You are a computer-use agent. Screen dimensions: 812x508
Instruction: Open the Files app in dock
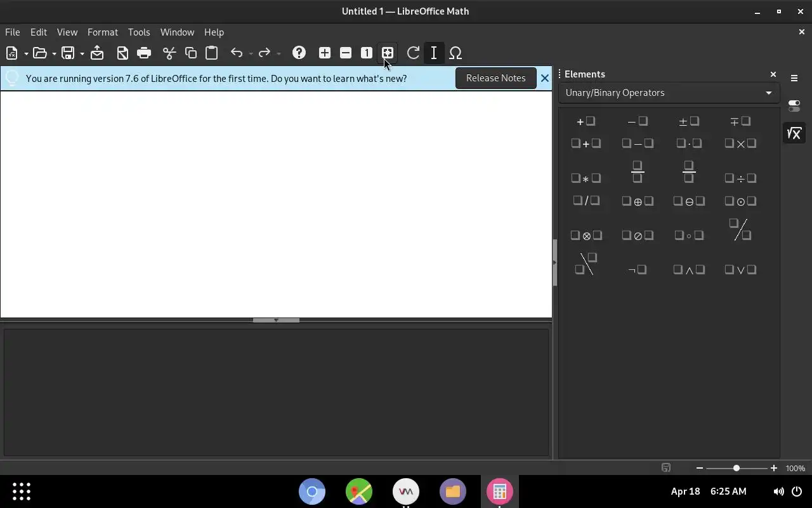pyautogui.click(x=453, y=491)
